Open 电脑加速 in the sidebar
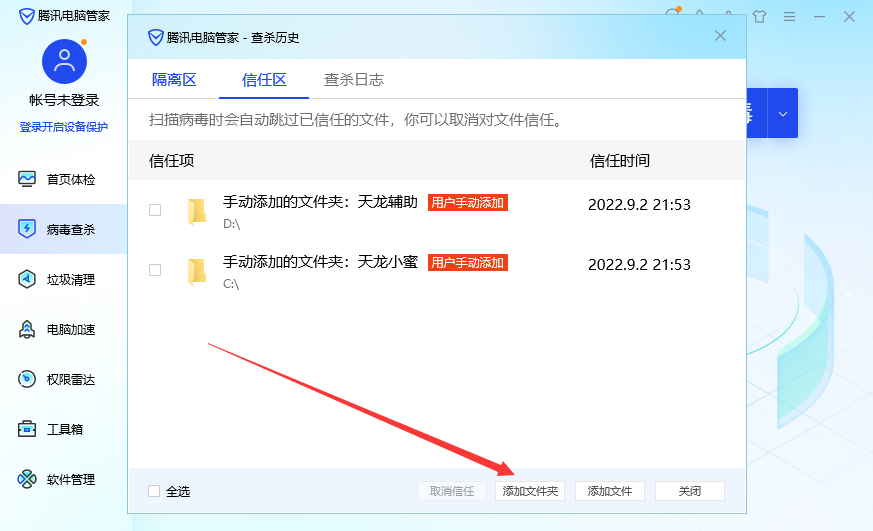 [63, 329]
